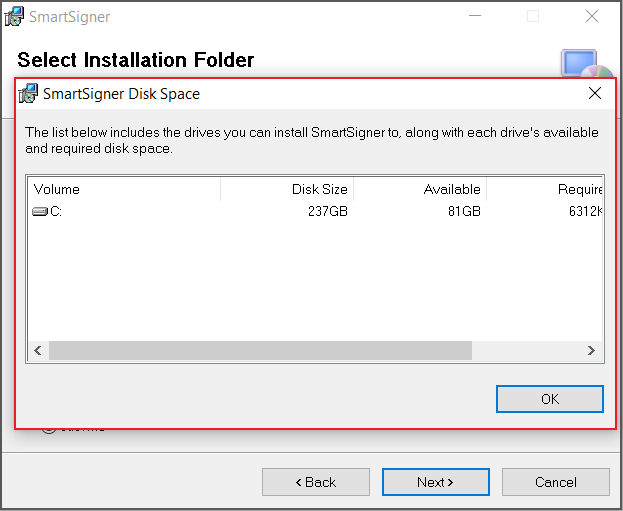Image resolution: width=623 pixels, height=511 pixels.
Task: Proceed with the Next button in the installer
Action: tap(436, 482)
